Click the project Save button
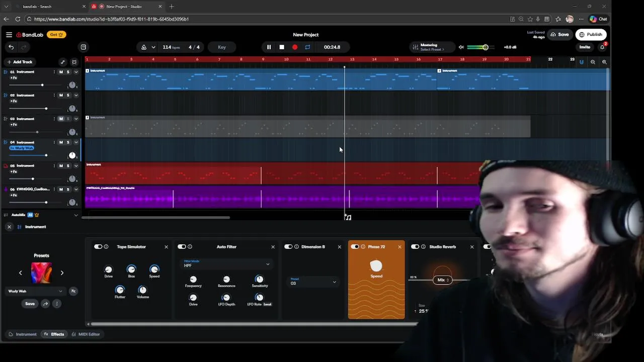 (x=559, y=35)
